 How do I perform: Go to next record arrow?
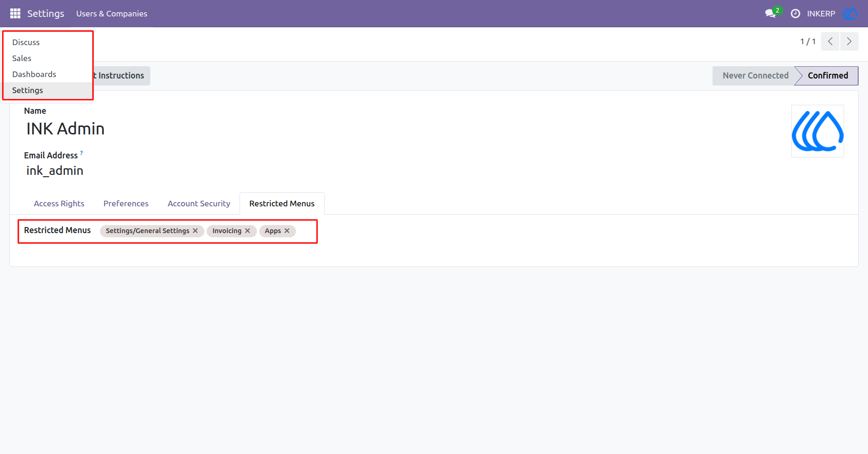click(849, 41)
